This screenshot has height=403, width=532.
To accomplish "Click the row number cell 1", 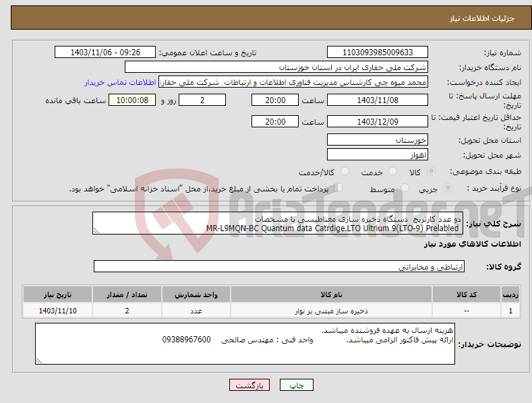I will pos(510,311).
